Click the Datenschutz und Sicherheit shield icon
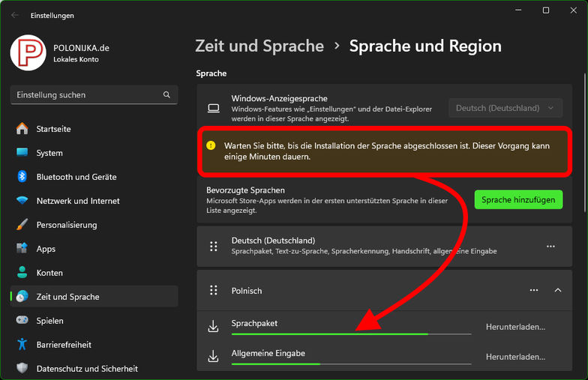Image resolution: width=588 pixels, height=380 pixels. [x=22, y=369]
